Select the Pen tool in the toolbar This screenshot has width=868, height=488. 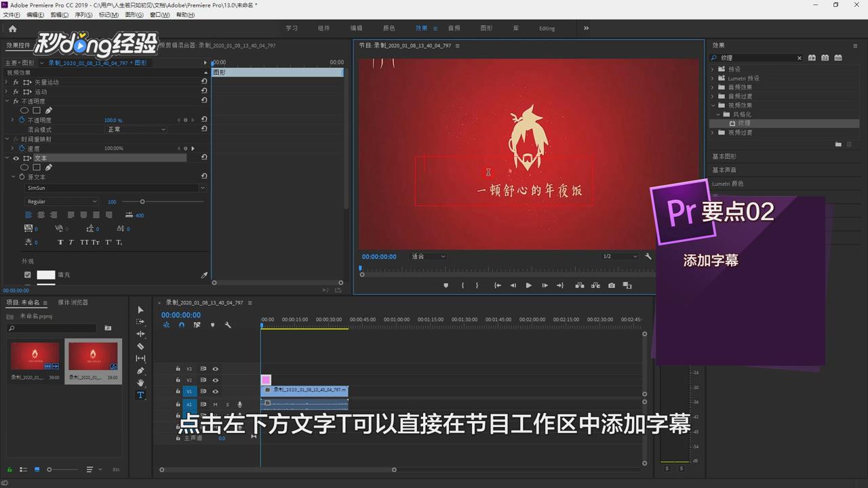(140, 371)
